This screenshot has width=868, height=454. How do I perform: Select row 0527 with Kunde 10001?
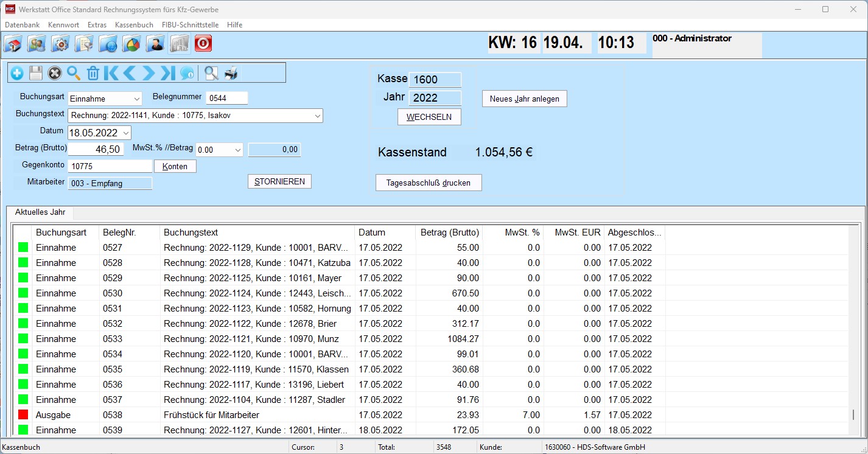(430, 248)
